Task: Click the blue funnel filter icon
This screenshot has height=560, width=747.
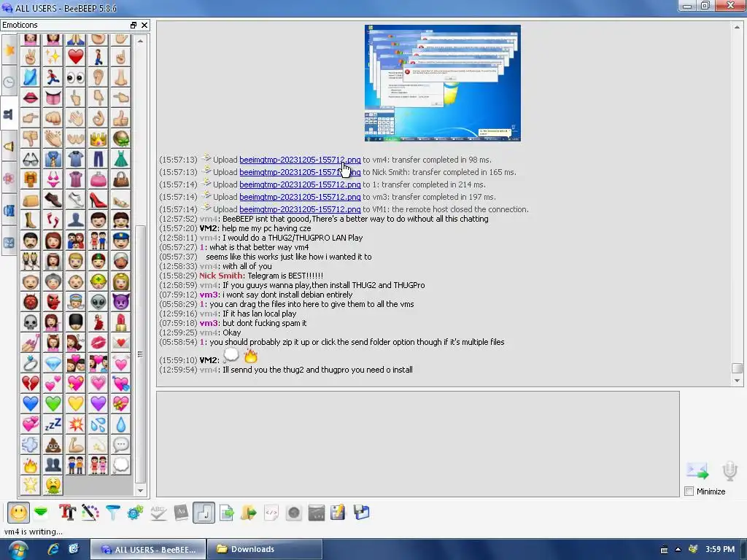Action: pyautogui.click(x=113, y=513)
